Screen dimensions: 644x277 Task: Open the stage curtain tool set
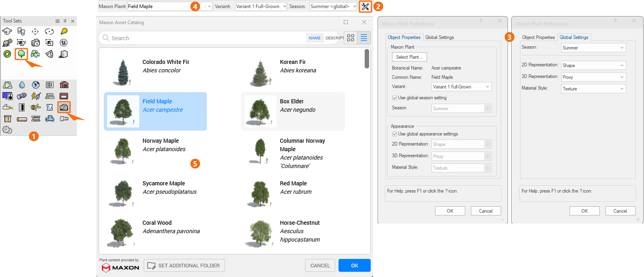(x=64, y=96)
